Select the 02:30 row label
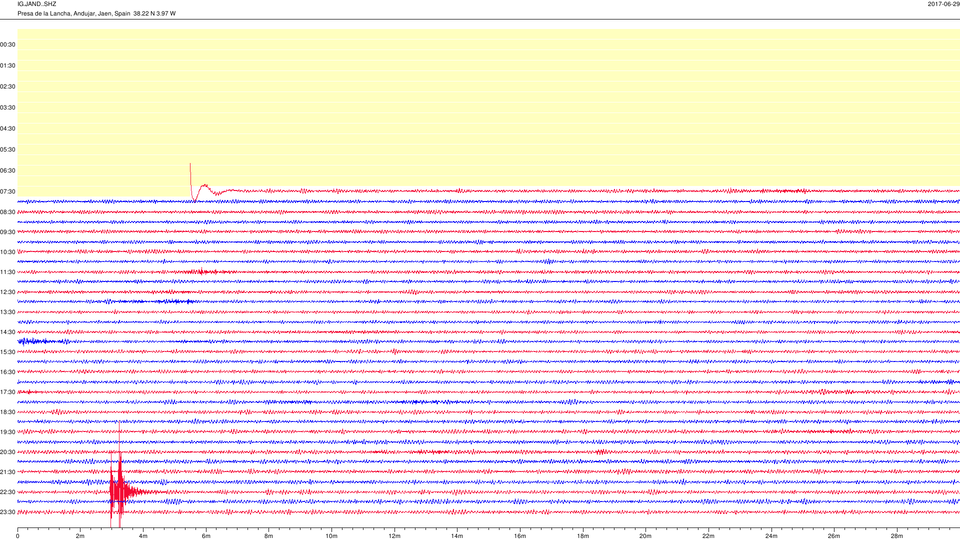The height and width of the screenshot is (540, 960). 8,86
